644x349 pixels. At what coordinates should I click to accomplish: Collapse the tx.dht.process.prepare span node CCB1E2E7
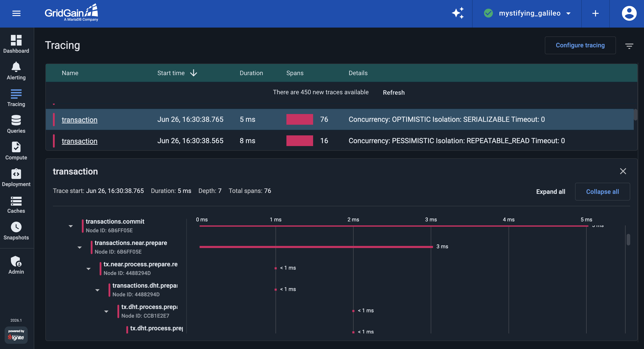[106, 311]
